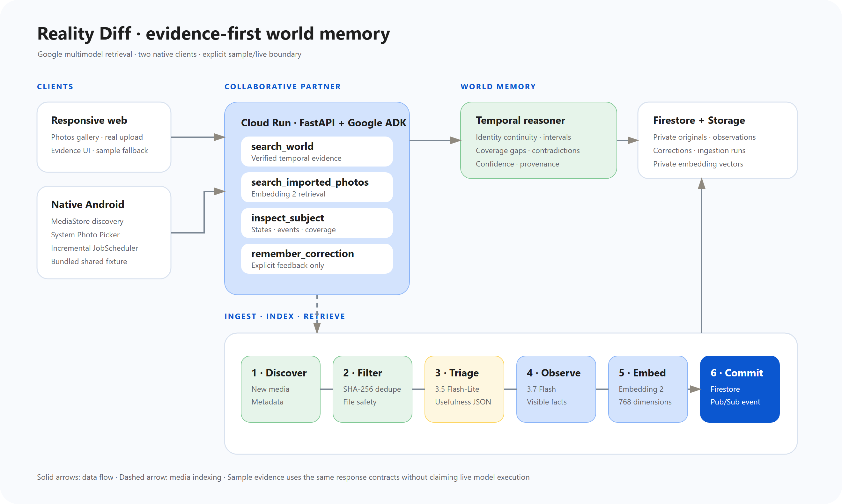Select the '1 · Discover' pipeline step heading
Screen dimensions: 842x504
pyautogui.click(x=279, y=373)
